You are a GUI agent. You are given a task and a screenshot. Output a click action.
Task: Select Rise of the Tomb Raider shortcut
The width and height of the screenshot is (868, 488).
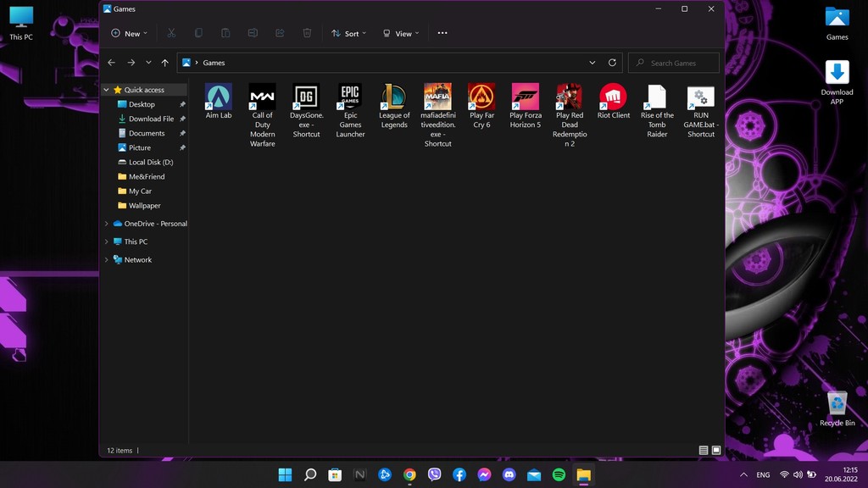click(x=657, y=111)
